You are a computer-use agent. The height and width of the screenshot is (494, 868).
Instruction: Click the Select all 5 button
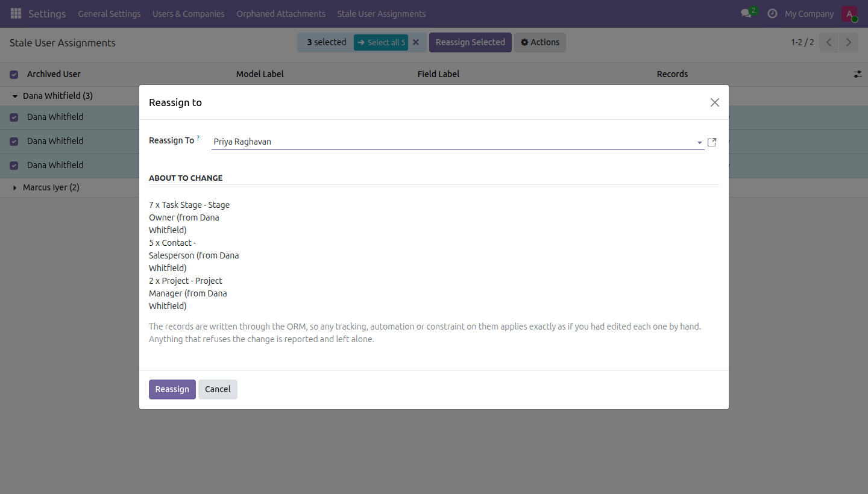(x=381, y=42)
